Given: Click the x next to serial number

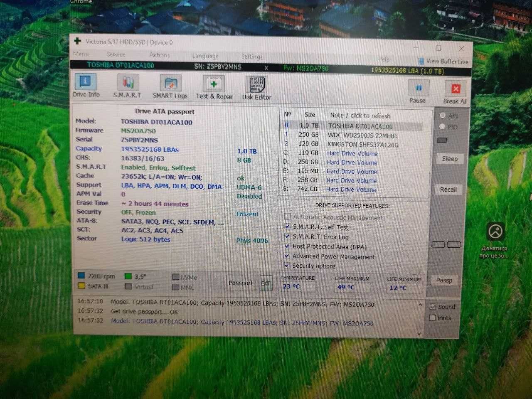Looking at the screenshot, I should (x=266, y=68).
